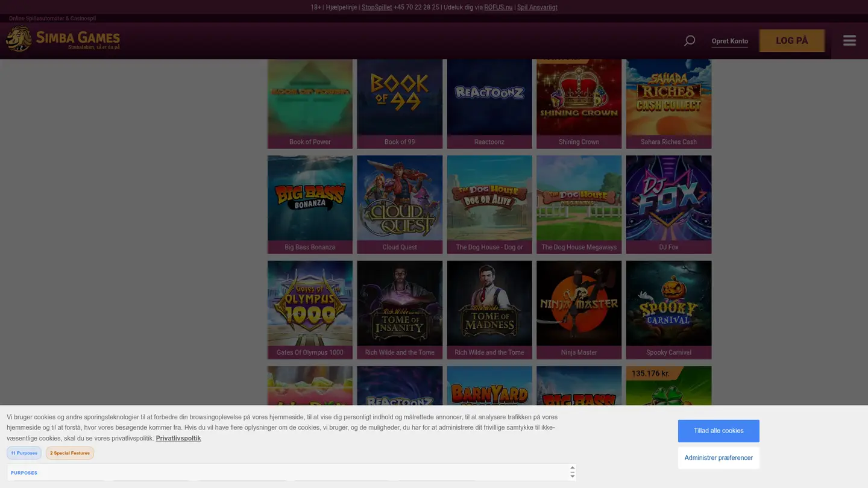Launch Gates Of Olympus 1000
868x488 pixels.
pos(310,310)
